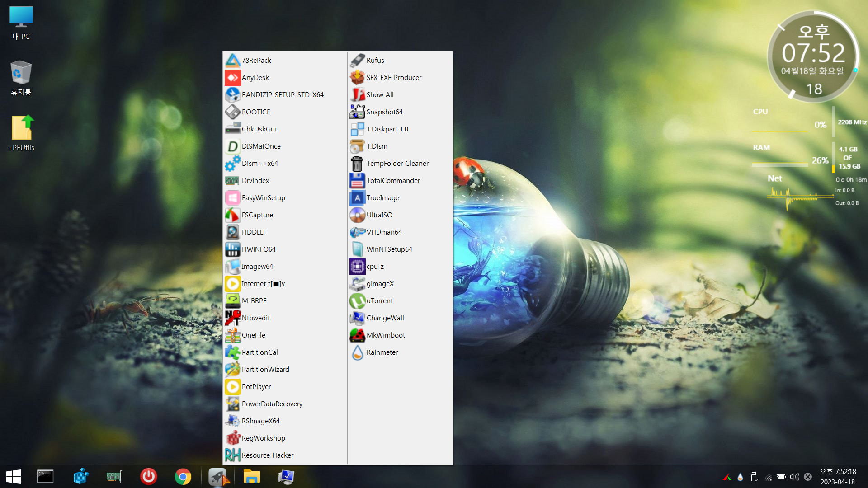Click the UltraISO disc icon

tap(357, 215)
